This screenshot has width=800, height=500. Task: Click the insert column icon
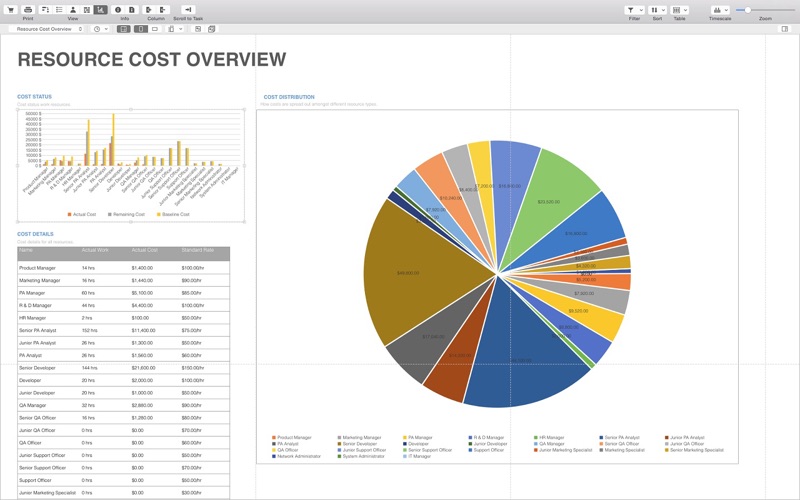pyautogui.click(x=149, y=10)
